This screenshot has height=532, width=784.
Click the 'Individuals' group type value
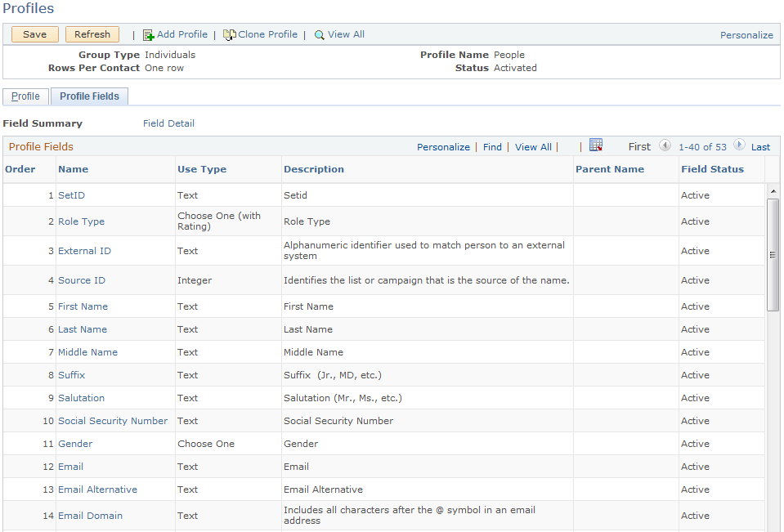[x=170, y=55]
